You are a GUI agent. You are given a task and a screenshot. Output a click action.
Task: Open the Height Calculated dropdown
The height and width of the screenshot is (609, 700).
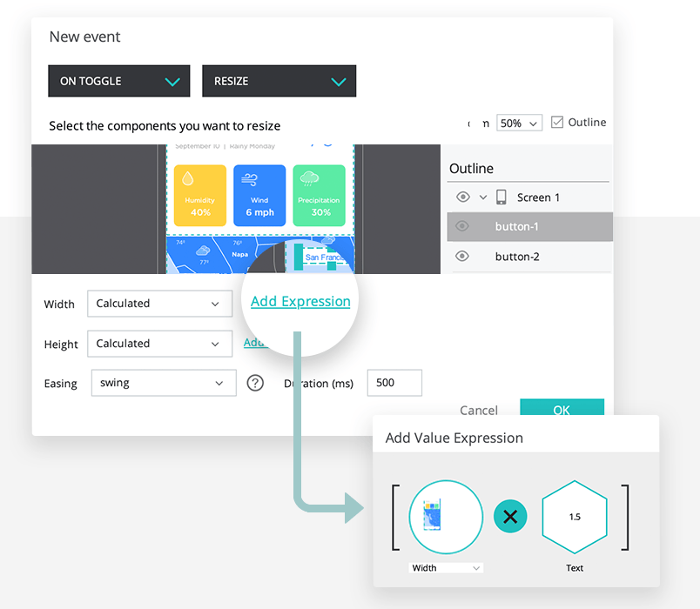click(160, 344)
